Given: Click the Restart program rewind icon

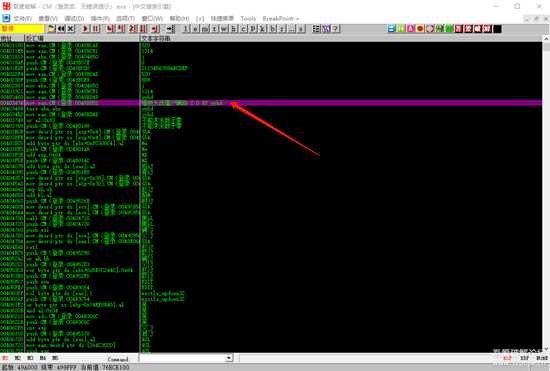Looking at the screenshot, I should click(x=61, y=29).
